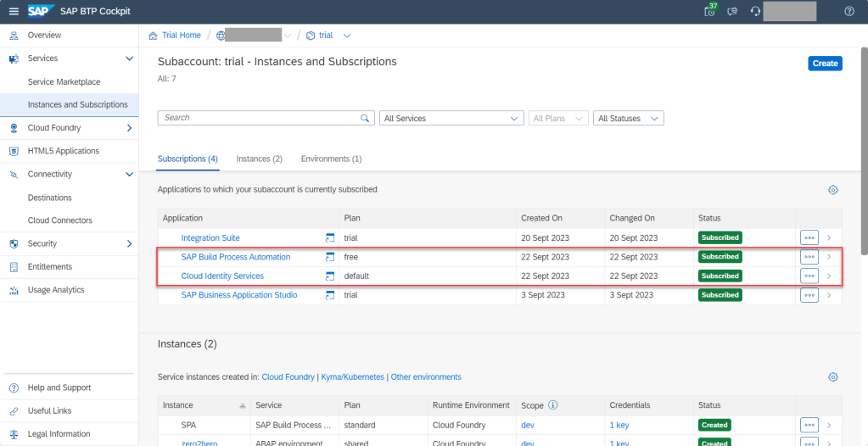The image size is (868, 446).
Task: Open the hamburger navigation menu
Action: (13, 11)
